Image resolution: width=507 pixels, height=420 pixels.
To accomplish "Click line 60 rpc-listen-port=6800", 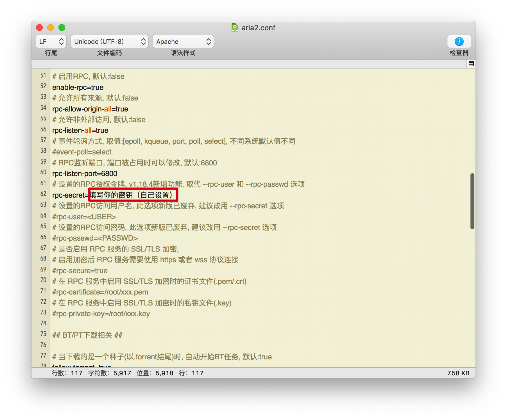I will [x=85, y=174].
